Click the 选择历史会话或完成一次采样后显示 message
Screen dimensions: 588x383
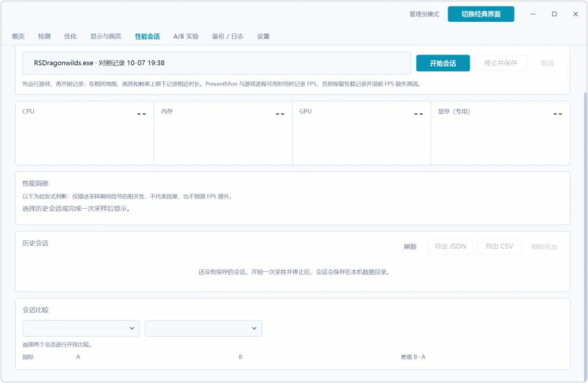(x=76, y=209)
